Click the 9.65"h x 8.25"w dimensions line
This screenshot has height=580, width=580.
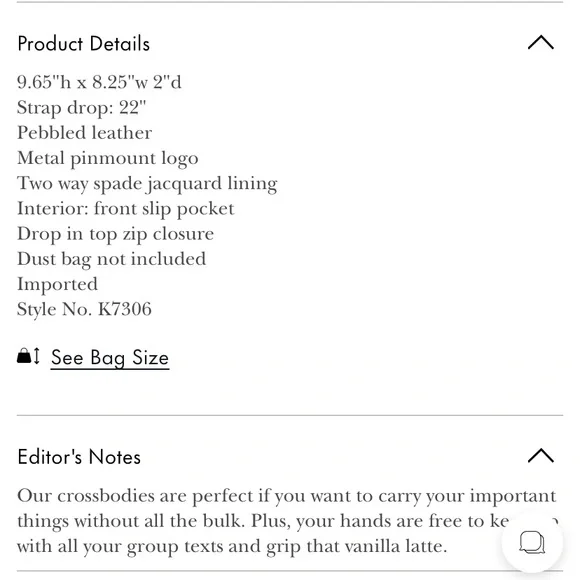[x=99, y=82]
